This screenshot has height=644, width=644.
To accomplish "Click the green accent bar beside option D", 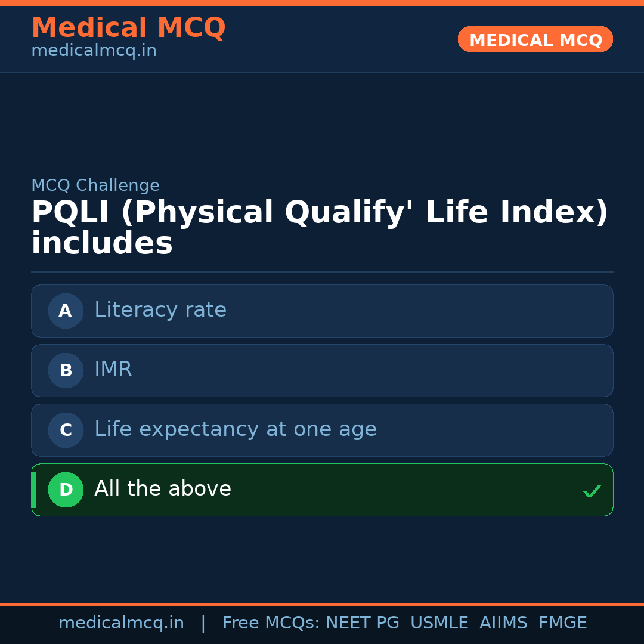I will (x=33, y=490).
